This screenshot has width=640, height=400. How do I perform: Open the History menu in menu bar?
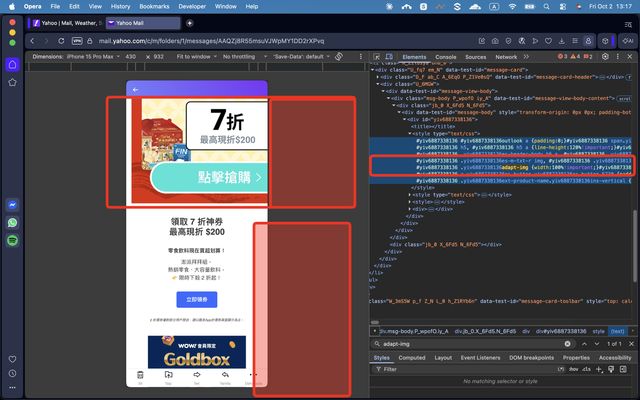tap(120, 6)
